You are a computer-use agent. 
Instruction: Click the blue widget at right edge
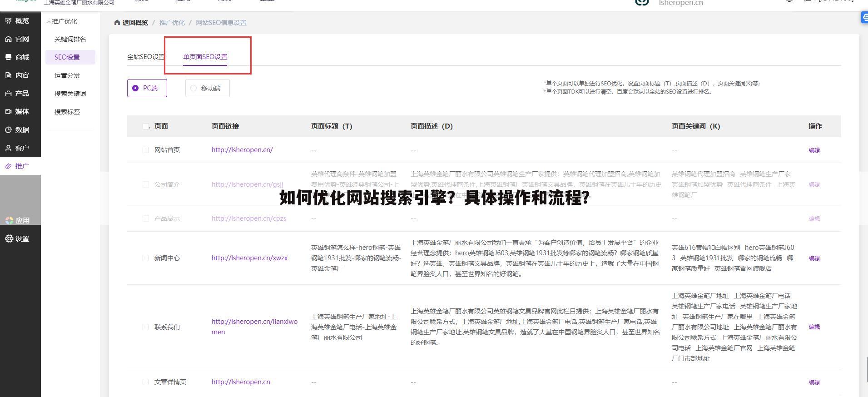point(864,17)
